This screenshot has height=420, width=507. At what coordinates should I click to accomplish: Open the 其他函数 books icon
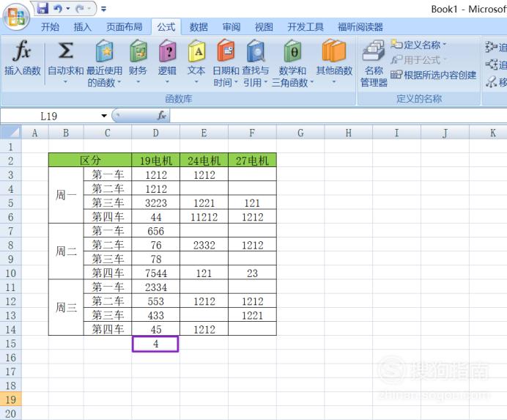click(x=334, y=51)
